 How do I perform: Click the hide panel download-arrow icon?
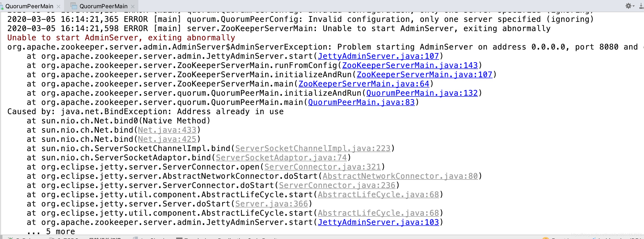coord(641,6)
